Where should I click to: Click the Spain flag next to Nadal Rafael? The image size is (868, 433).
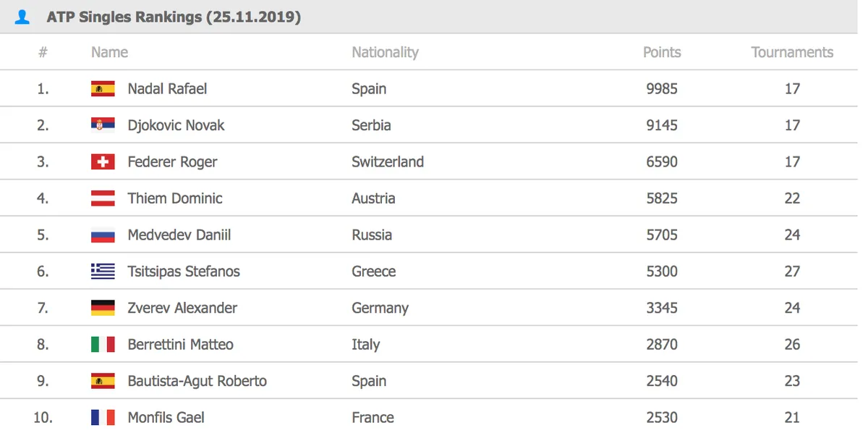tap(103, 89)
